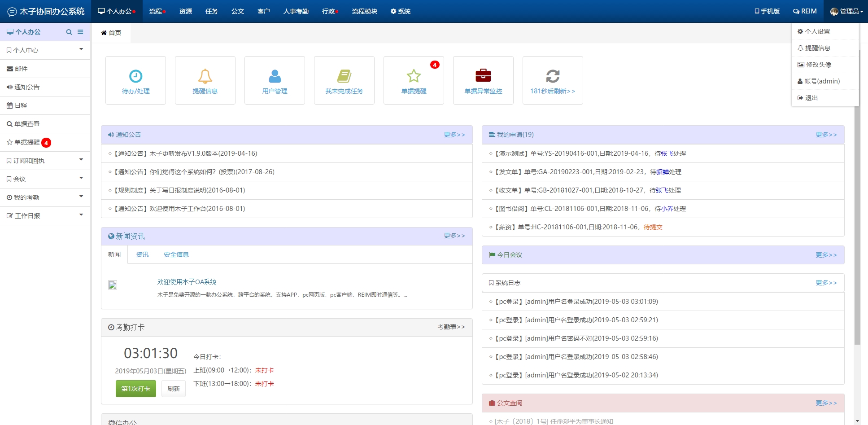Open the 考勤表>> link
868x425 pixels.
click(451, 327)
